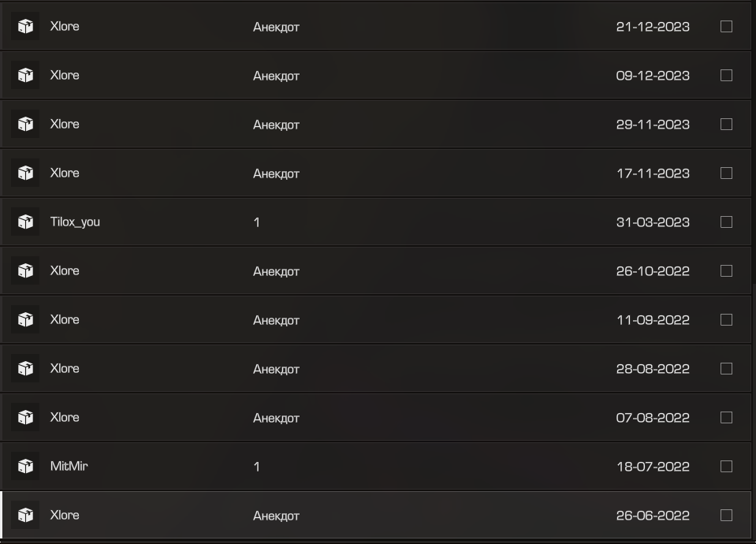Screen dimensions: 756x544
Task: Select the row dated 17-11-2023
Action: (x=376, y=173)
